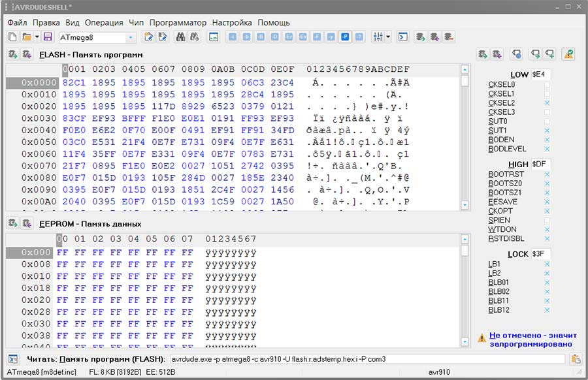Screen dimensions: 588x380
Task: Click the highlighted blue P toolbar button
Action: (345, 37)
